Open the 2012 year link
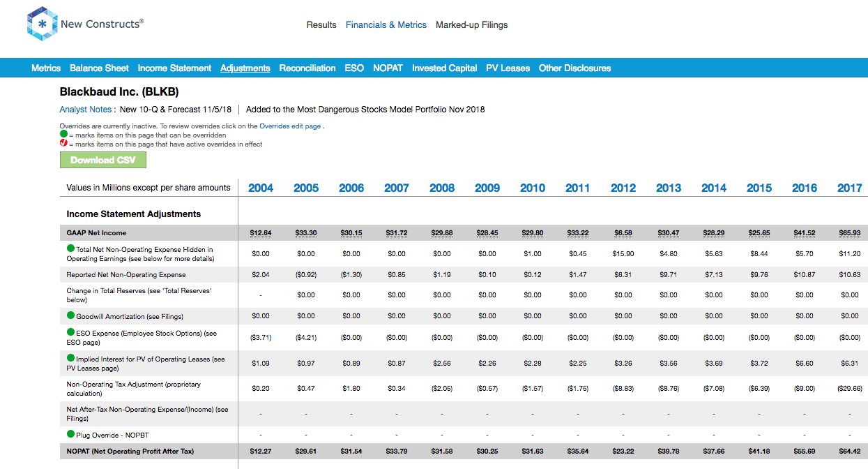Screen dimensions: 868x469 (x=623, y=188)
